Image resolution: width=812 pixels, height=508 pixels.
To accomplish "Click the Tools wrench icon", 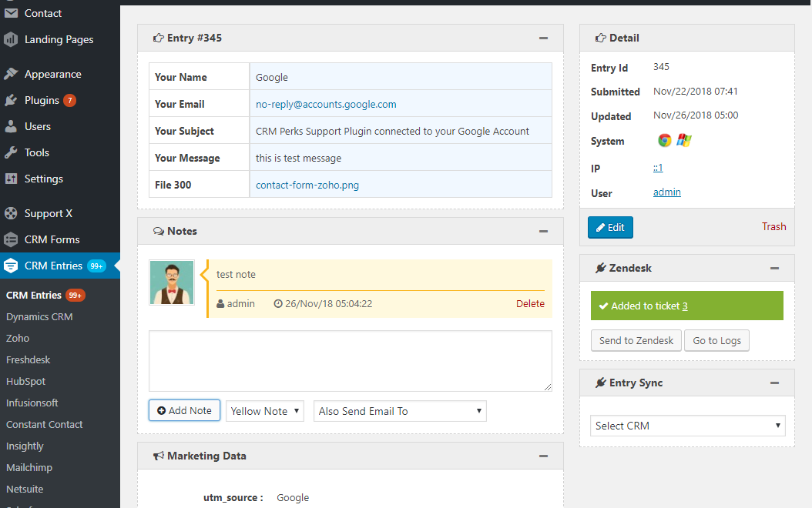I will tap(11, 152).
